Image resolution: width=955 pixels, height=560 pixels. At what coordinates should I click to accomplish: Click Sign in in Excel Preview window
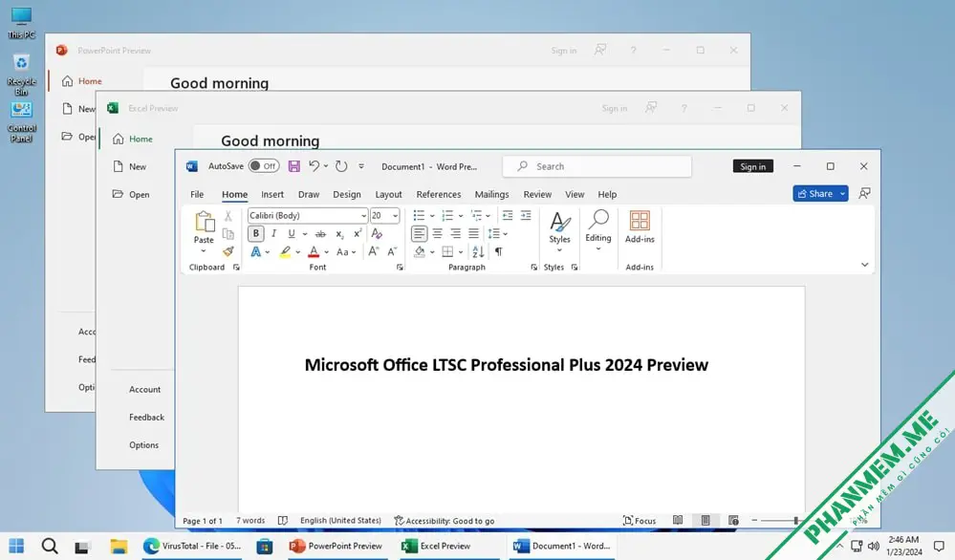point(614,108)
